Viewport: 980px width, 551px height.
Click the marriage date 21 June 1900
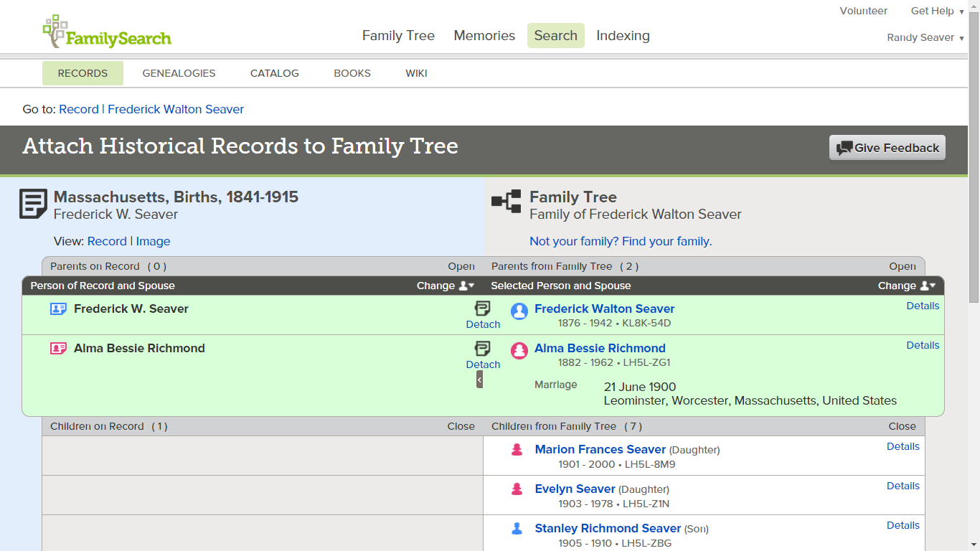640,387
